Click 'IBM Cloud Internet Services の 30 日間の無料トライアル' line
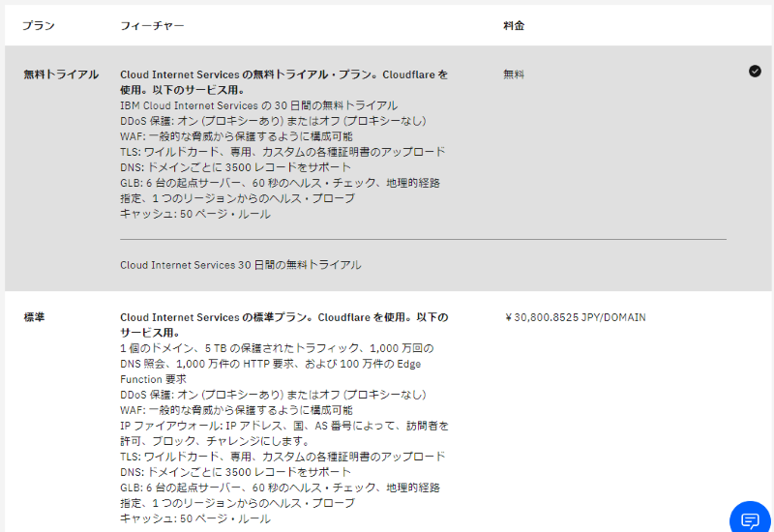774x532 pixels. point(258,105)
